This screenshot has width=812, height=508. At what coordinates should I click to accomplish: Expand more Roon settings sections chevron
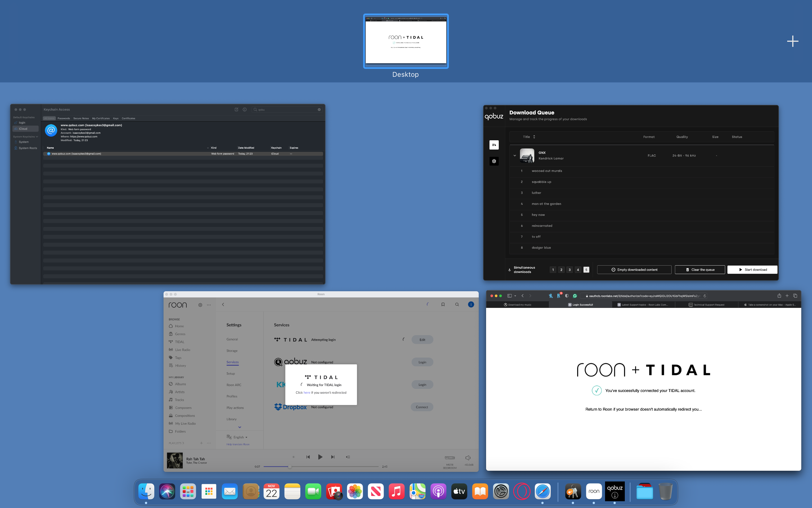(240, 427)
